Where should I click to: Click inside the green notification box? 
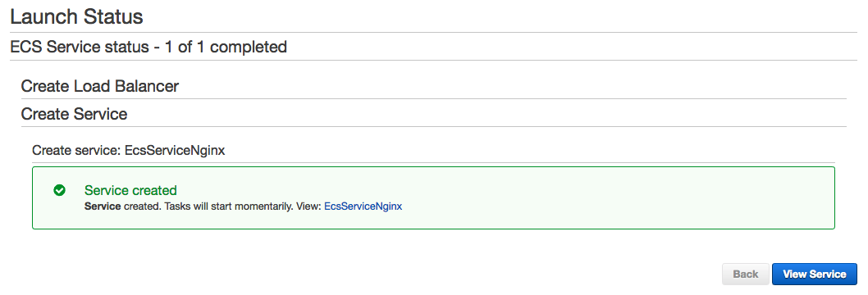433,197
